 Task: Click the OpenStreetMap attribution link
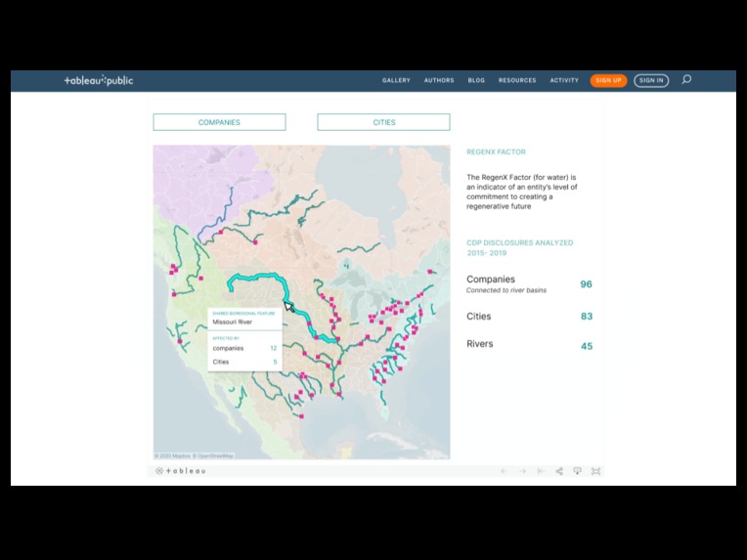tap(213, 455)
